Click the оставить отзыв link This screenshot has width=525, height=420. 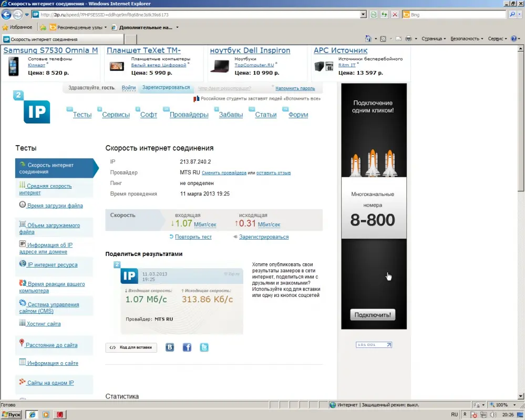coord(273,173)
